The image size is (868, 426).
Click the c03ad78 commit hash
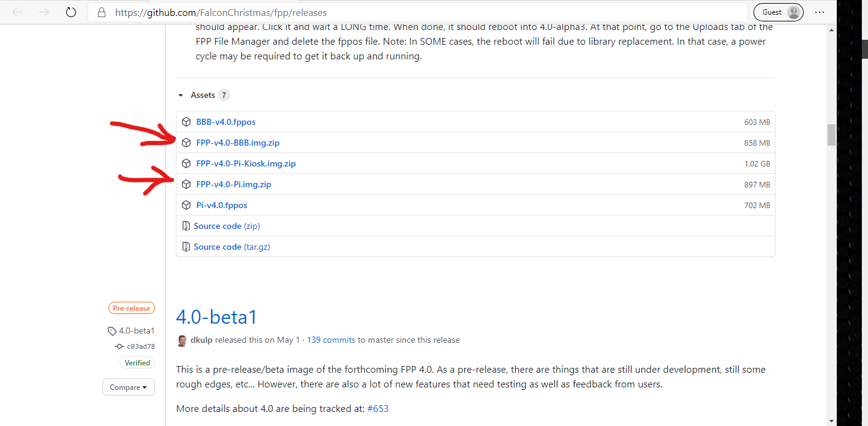(x=140, y=346)
